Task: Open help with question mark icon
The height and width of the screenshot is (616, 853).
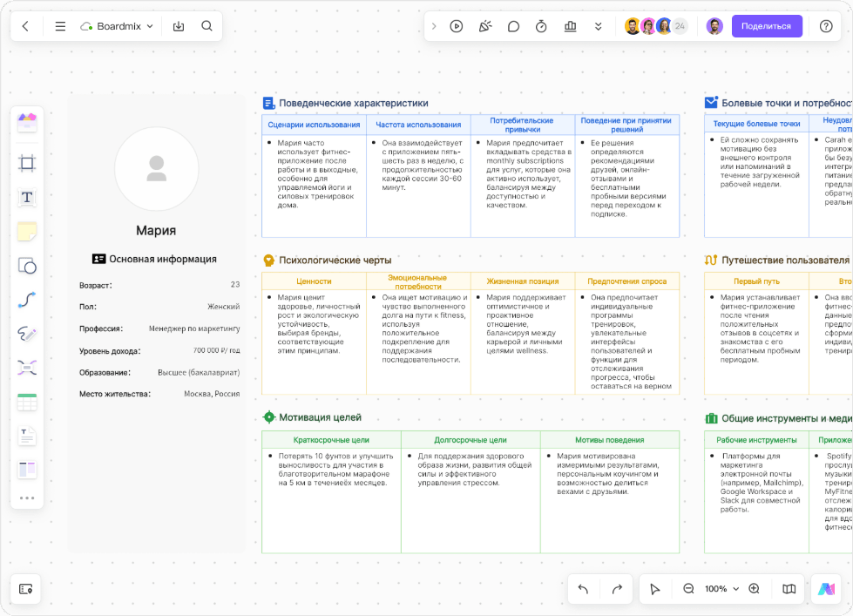Action: (826, 26)
